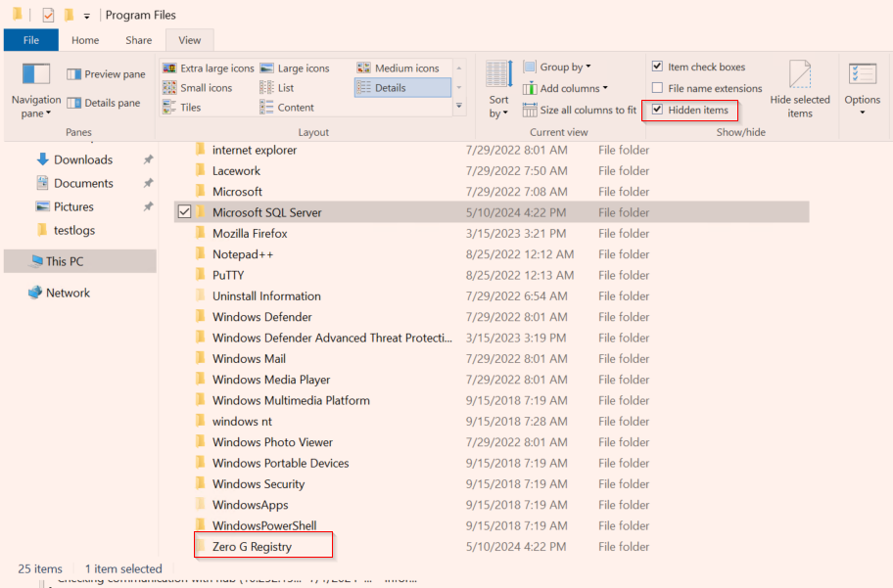The width and height of the screenshot is (893, 588).
Task: Open the Navigation pane menu
Action: point(35,91)
